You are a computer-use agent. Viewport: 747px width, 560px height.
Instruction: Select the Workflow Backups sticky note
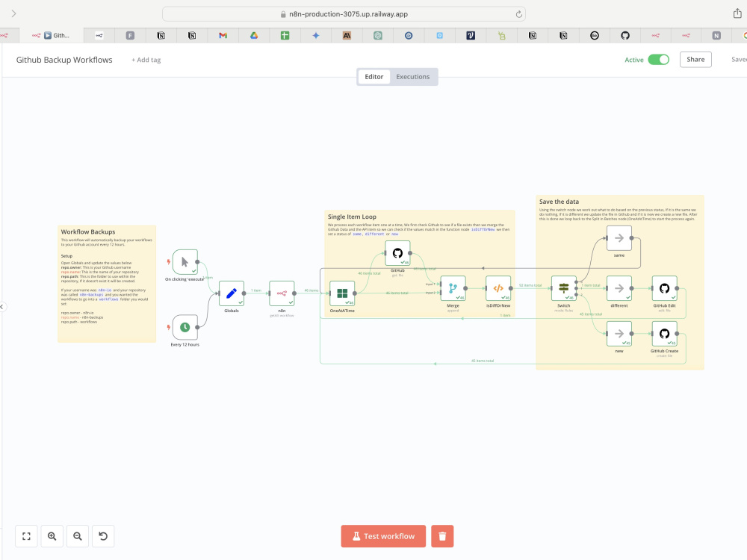[x=107, y=284]
